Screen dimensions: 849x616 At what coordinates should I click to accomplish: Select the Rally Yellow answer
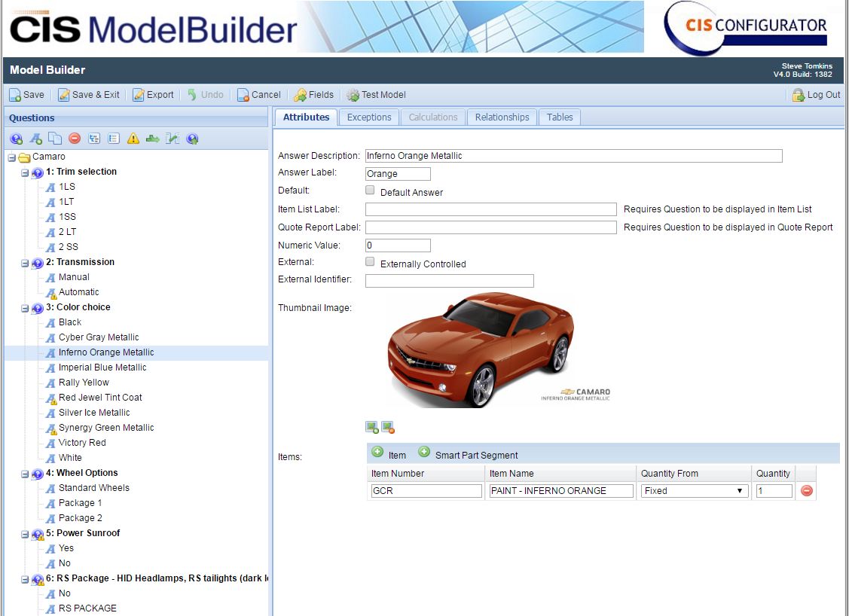point(84,382)
